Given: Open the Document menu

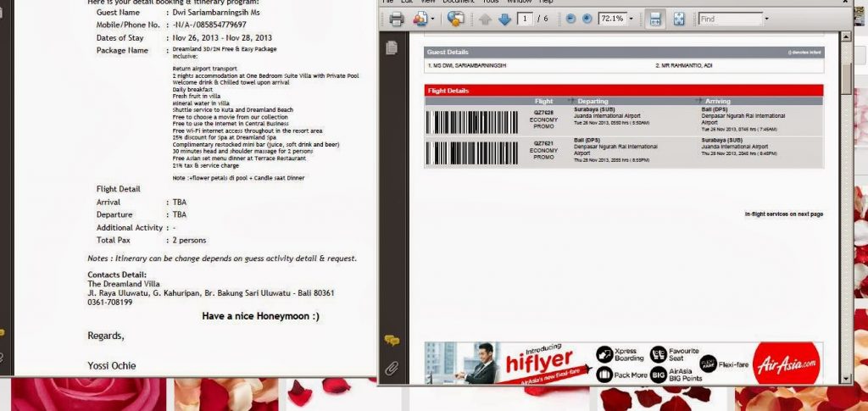Looking at the screenshot, I should (x=458, y=2).
